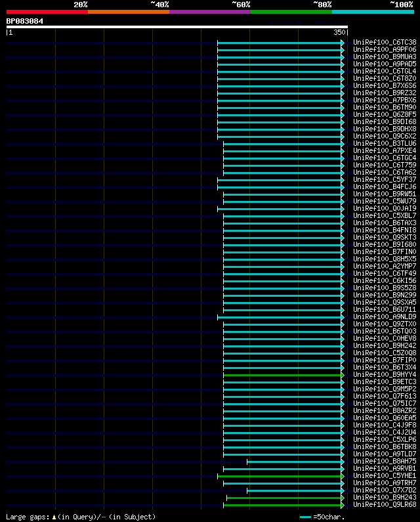
Task: Select hit label UniRef100_B9ETC3
Action: click(x=385, y=381)
